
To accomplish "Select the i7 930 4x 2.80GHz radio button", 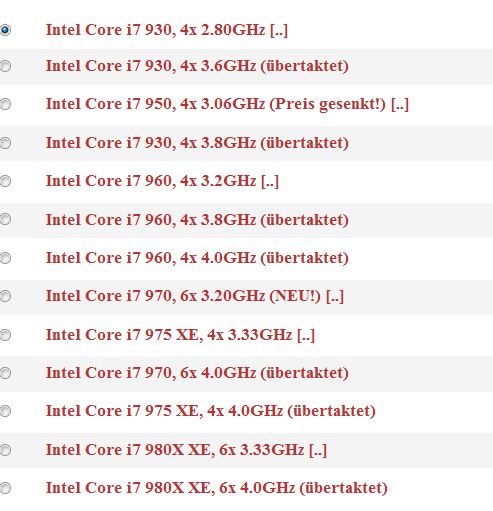I will tap(5, 30).
